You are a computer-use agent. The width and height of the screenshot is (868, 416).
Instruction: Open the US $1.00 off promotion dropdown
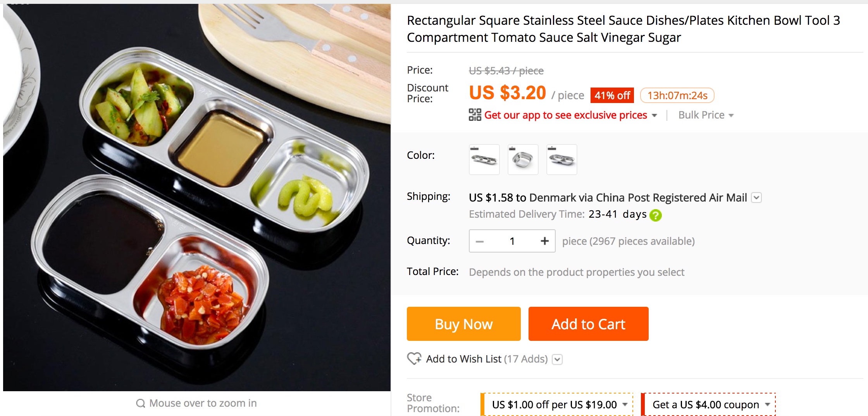tap(625, 404)
